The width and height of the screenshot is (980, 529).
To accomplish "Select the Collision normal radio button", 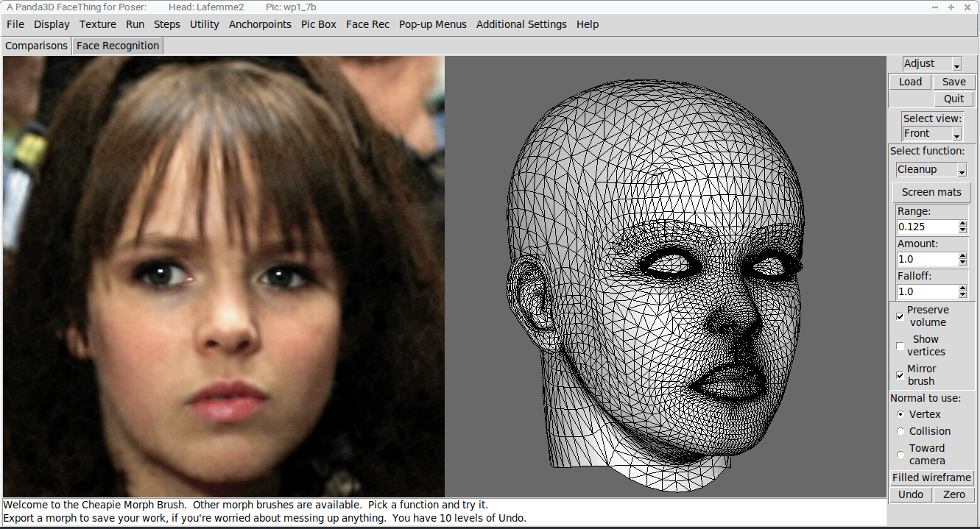I will click(x=900, y=431).
